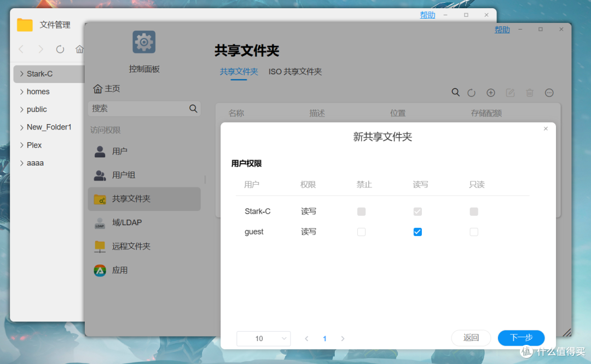The width and height of the screenshot is (591, 364).
Task: Click the 下一步 button
Action: (521, 338)
